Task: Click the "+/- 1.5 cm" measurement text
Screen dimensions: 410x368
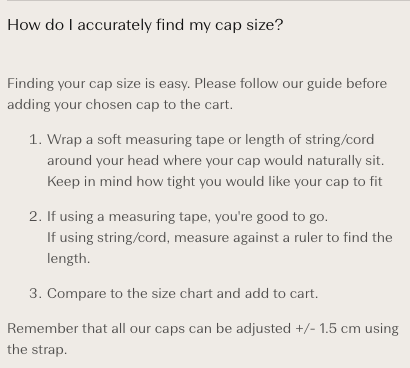Action: 328,329
